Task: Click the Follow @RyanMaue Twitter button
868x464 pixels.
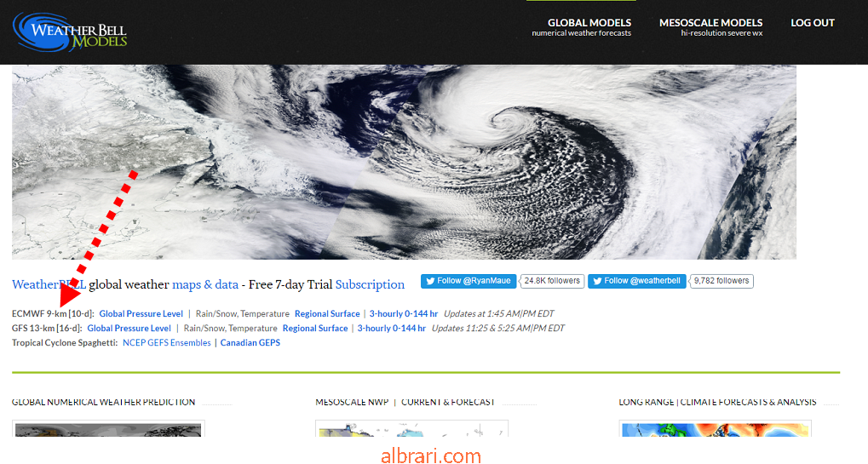Action: coord(468,281)
